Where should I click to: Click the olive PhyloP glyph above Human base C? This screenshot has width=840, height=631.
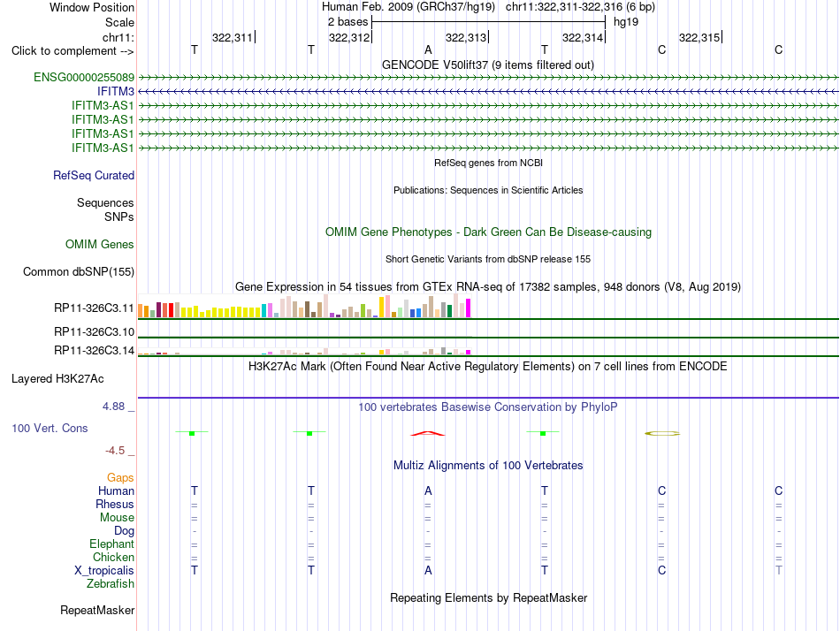pyautogui.click(x=662, y=433)
